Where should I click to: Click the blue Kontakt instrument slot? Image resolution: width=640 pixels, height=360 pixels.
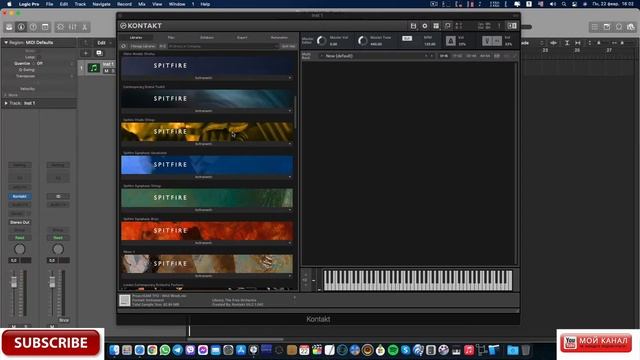tap(20, 196)
